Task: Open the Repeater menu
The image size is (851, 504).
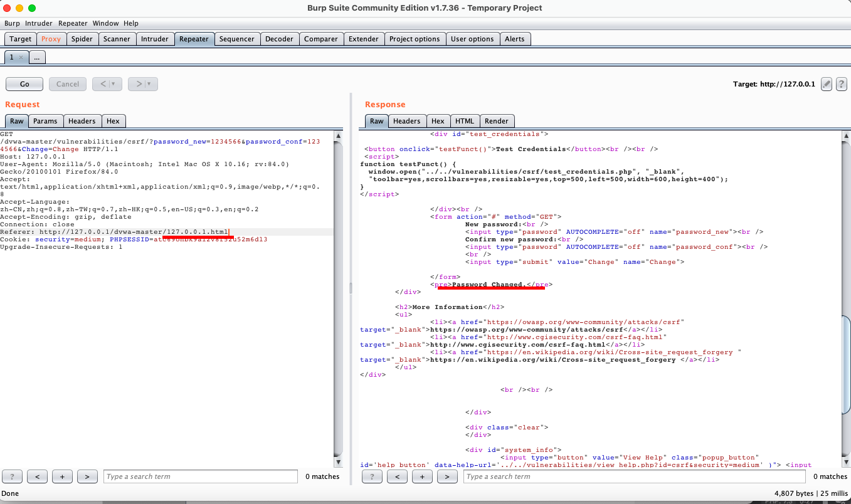Action: [73, 23]
